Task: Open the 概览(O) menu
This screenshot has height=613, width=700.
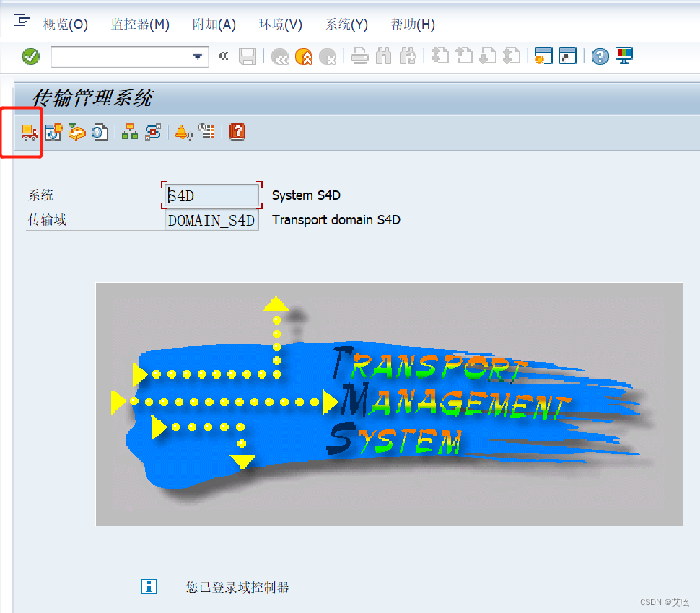Action: (66, 24)
